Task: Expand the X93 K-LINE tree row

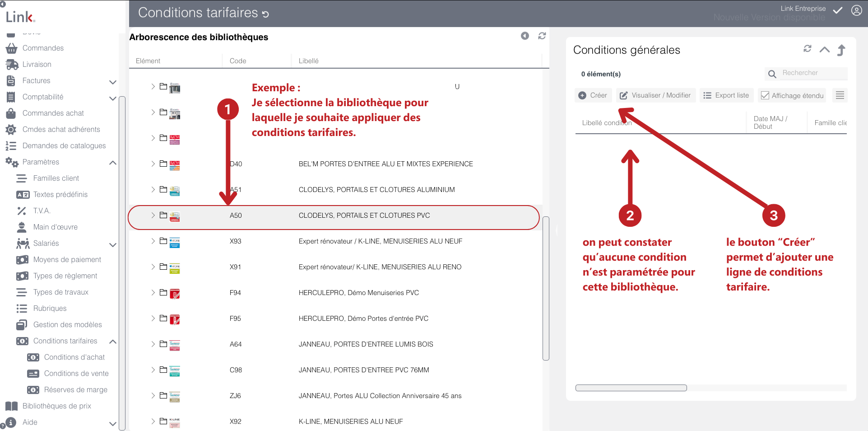Action: 153,241
